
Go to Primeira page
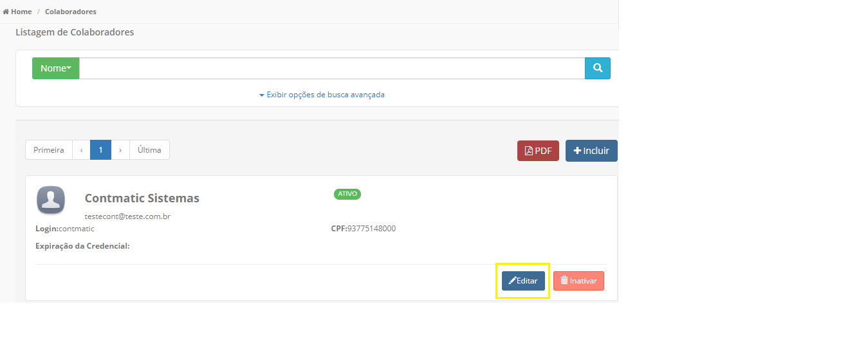click(49, 150)
